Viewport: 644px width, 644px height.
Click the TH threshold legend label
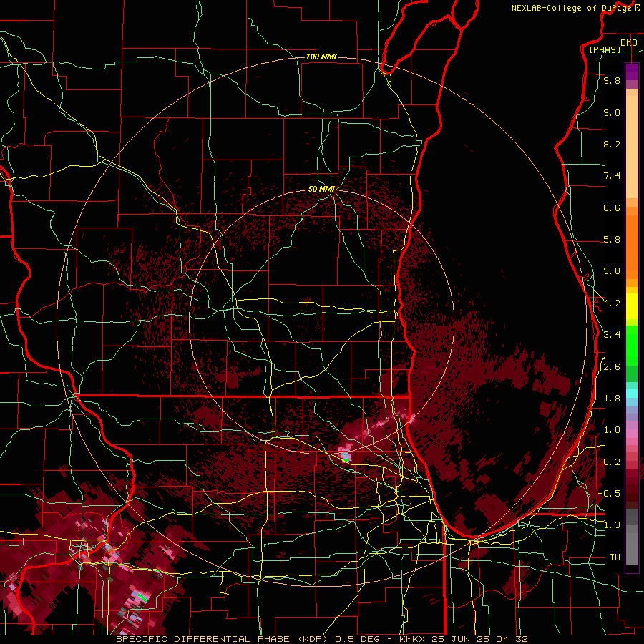click(615, 557)
